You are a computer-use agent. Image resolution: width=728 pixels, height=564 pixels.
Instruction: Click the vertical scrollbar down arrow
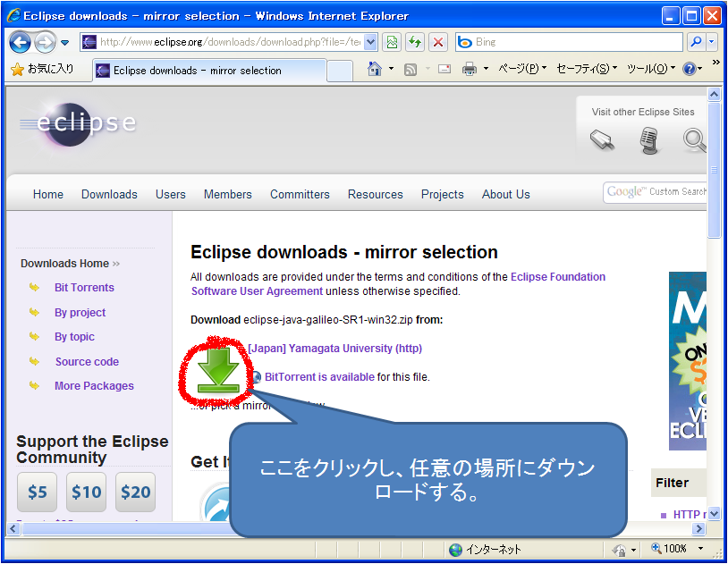click(714, 514)
